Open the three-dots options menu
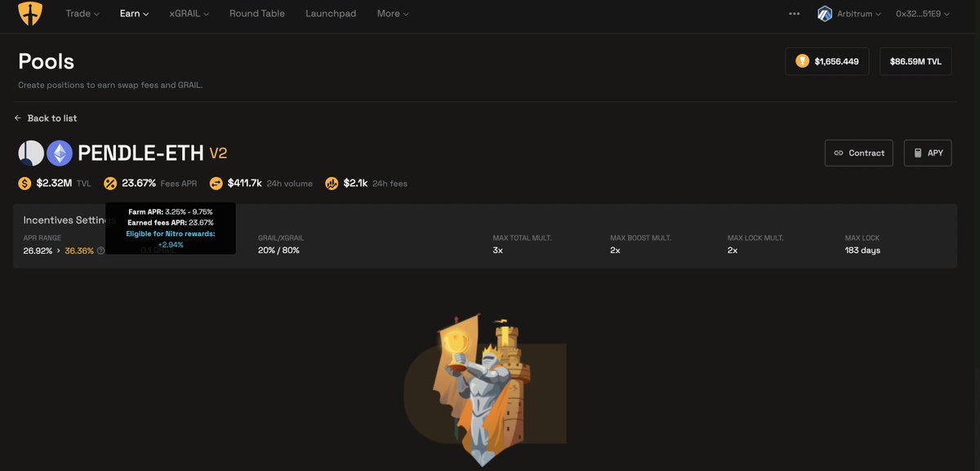980x471 pixels. point(795,14)
